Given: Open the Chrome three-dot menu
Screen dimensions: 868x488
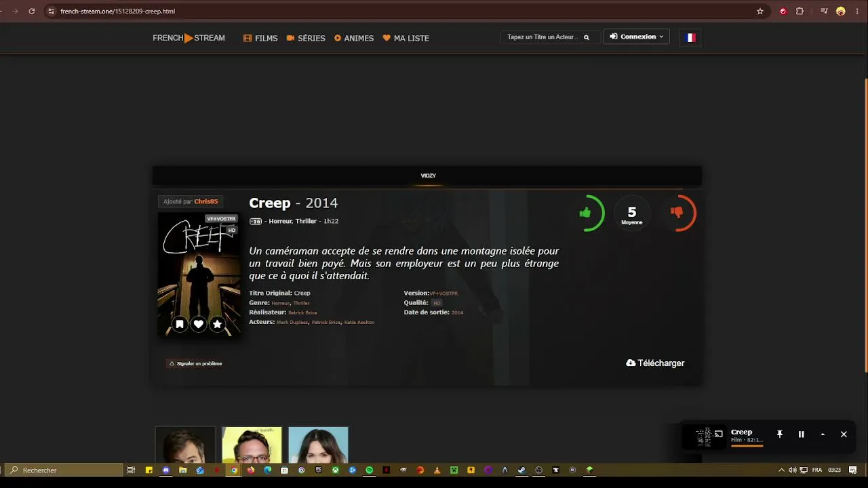Looking at the screenshot, I should 858,12.
